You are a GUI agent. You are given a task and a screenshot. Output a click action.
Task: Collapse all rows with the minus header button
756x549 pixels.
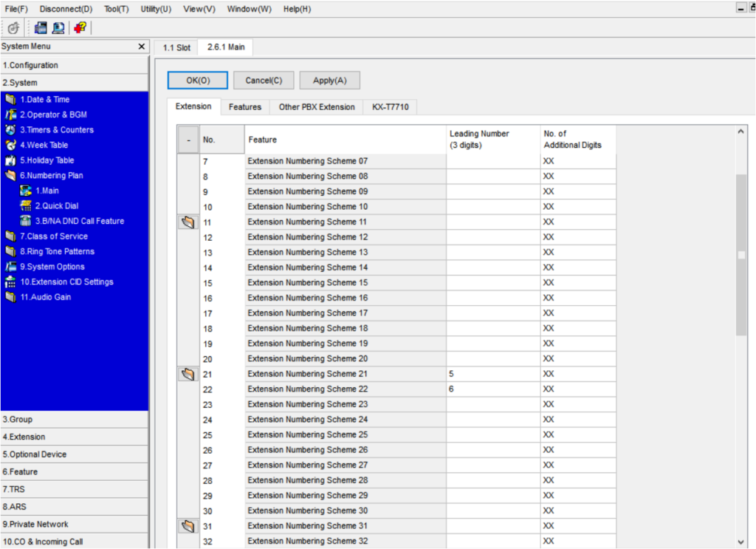pyautogui.click(x=188, y=139)
